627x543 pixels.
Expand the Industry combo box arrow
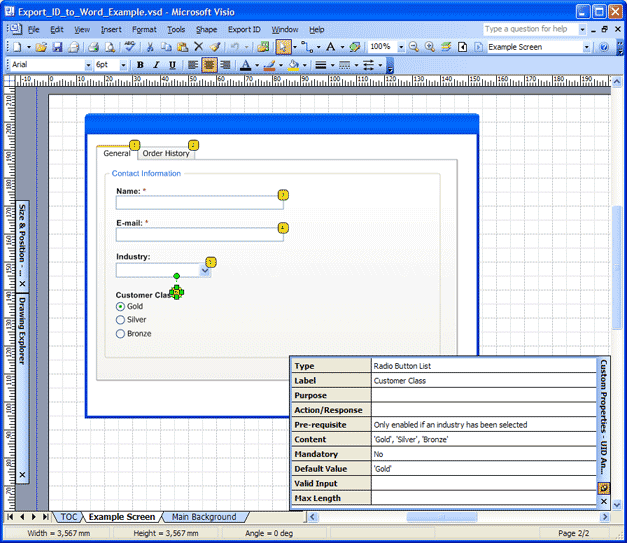205,271
